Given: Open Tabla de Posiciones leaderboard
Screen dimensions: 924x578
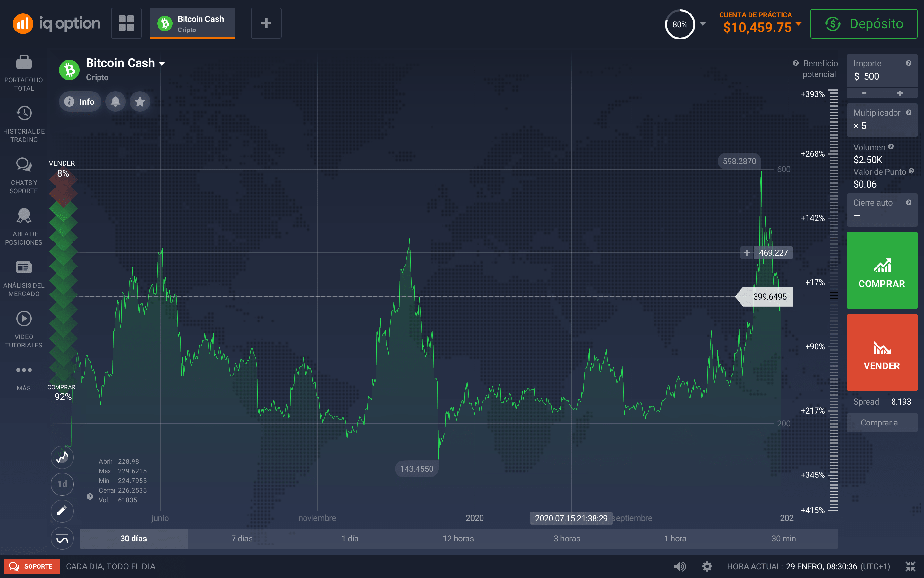Looking at the screenshot, I should click(24, 216).
